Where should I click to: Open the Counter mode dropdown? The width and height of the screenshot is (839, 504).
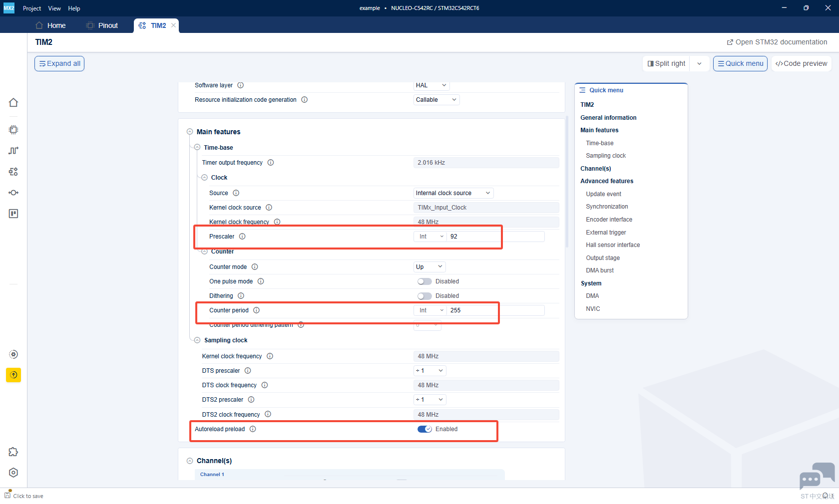[x=429, y=267]
